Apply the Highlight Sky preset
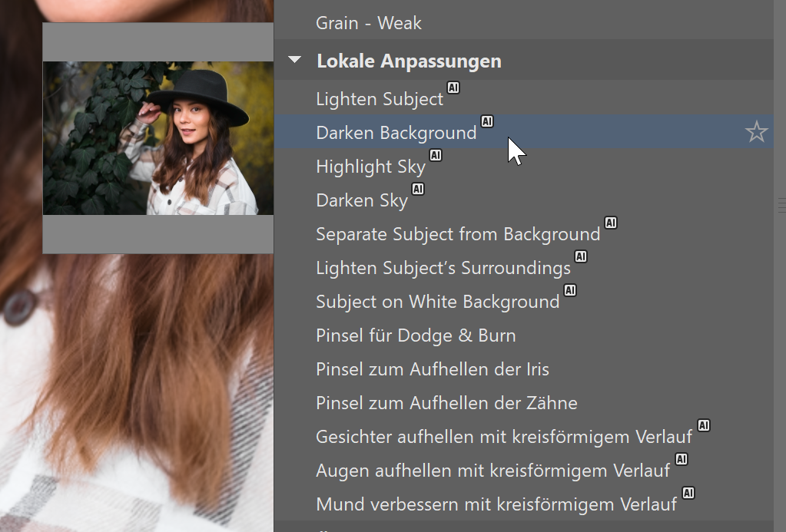Viewport: 786px width, 532px height. tap(370, 167)
